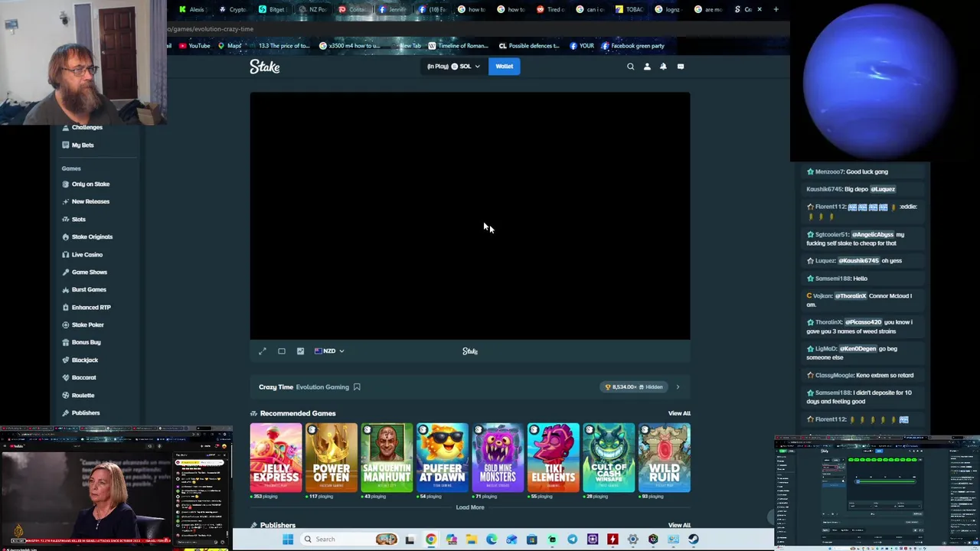The image size is (980, 551).
Task: Open the YouTube bookmark
Action: [194, 46]
